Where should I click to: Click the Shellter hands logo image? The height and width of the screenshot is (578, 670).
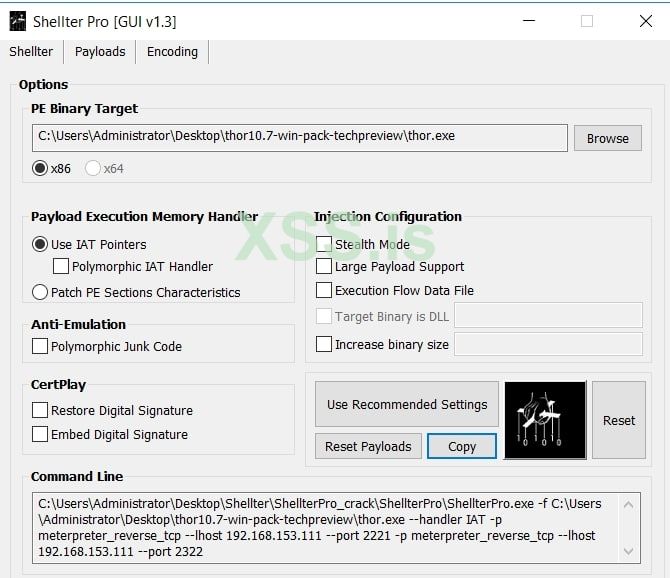545,420
